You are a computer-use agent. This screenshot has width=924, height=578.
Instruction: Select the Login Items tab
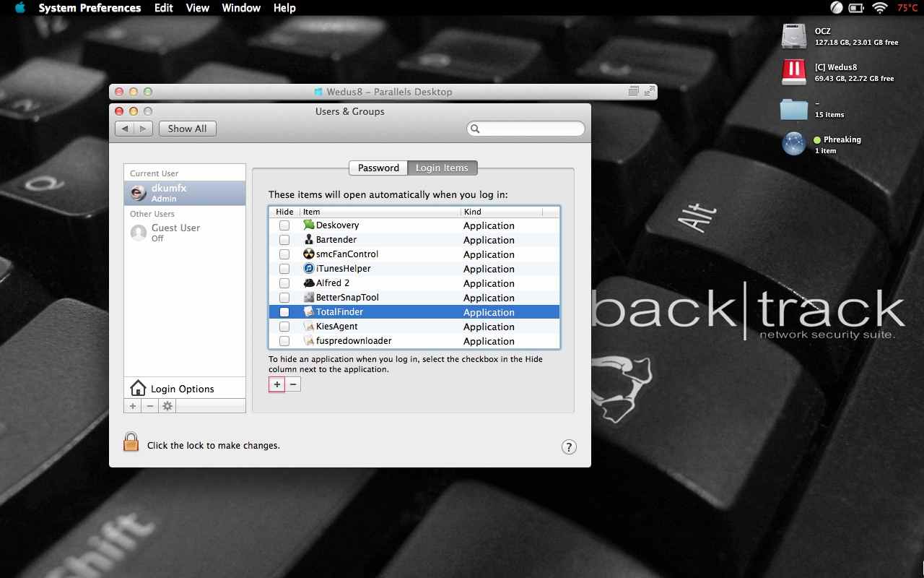(x=442, y=168)
